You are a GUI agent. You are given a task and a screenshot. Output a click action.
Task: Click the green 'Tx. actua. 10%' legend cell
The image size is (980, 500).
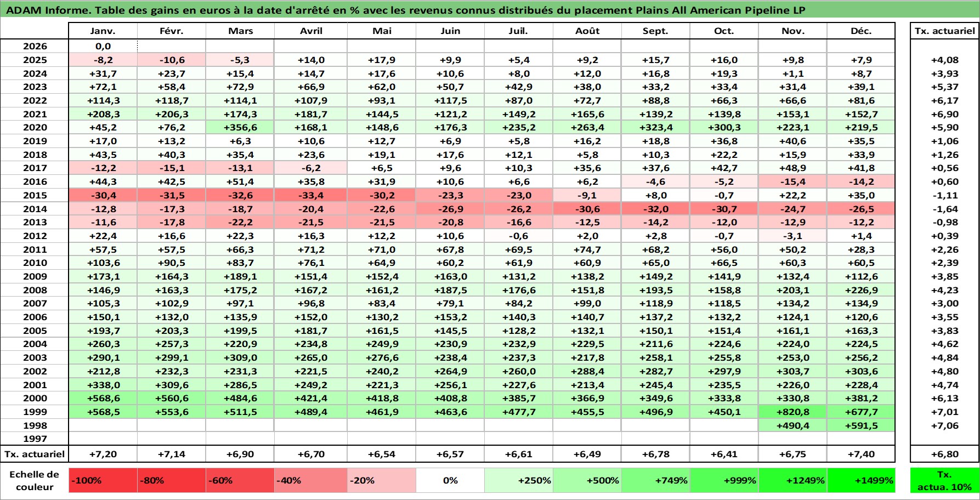click(x=944, y=480)
